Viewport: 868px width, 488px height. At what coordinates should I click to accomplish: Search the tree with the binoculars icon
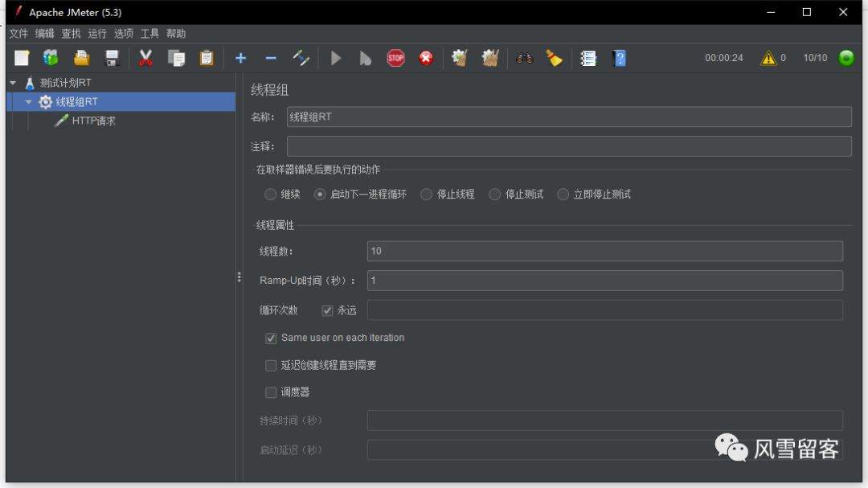[524, 58]
